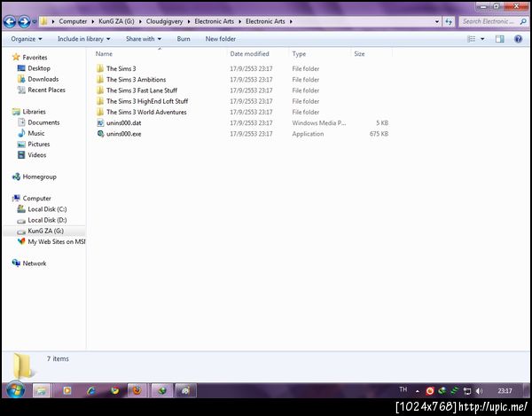Select KunG ZA (G:) drive
The width and height of the screenshot is (532, 416).
click(45, 232)
